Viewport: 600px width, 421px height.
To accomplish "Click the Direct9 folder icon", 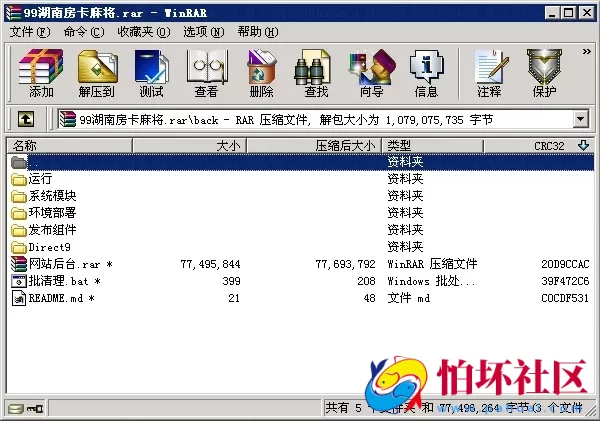I will click(19, 247).
